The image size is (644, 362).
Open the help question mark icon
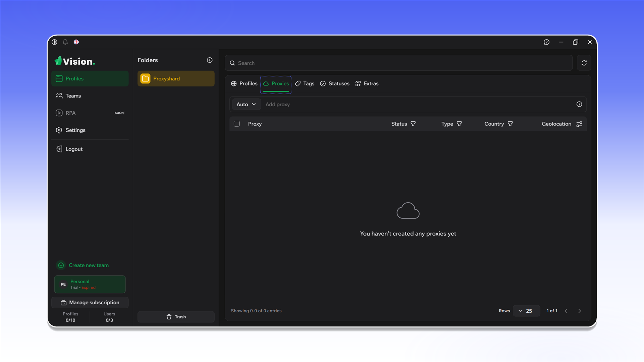[546, 42]
